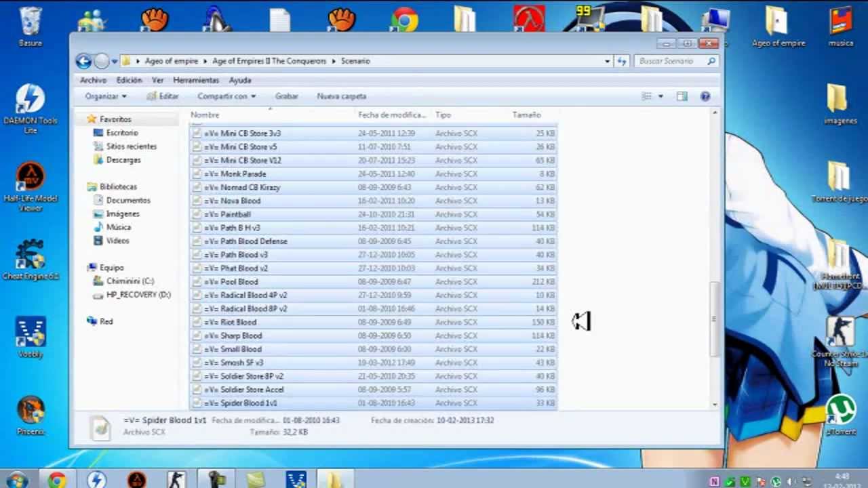Open the imagenes desktop folder
868x488 pixels.
point(840,104)
